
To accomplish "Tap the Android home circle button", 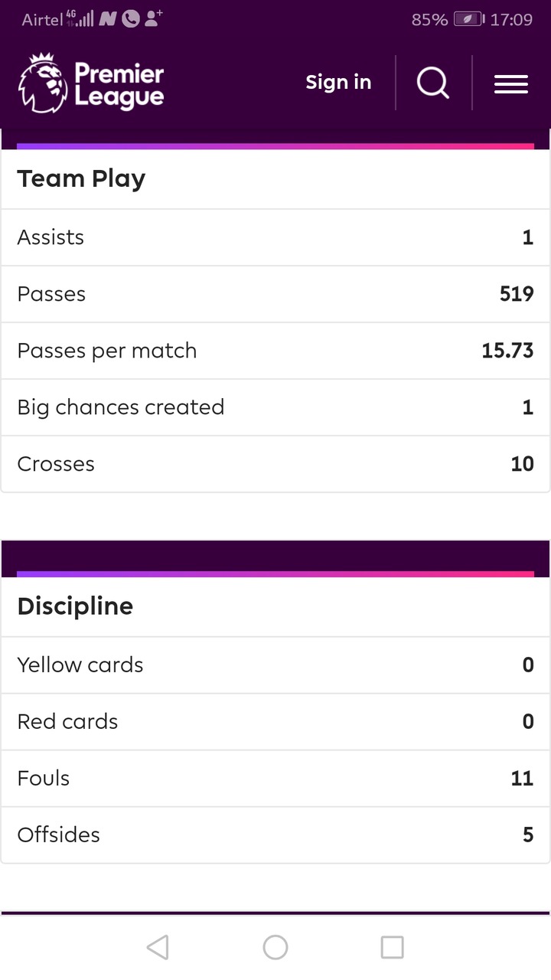I will pyautogui.click(x=275, y=947).
